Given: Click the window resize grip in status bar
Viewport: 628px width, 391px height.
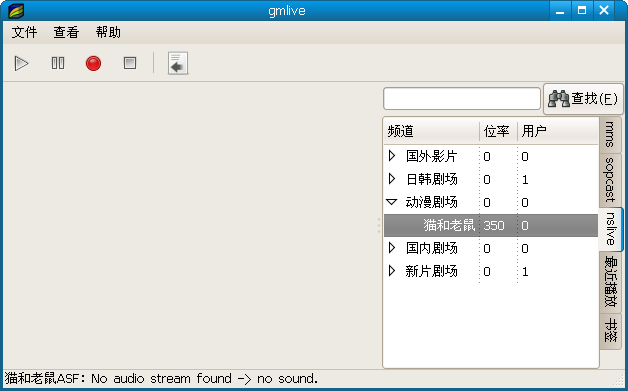Looking at the screenshot, I should tap(619, 381).
